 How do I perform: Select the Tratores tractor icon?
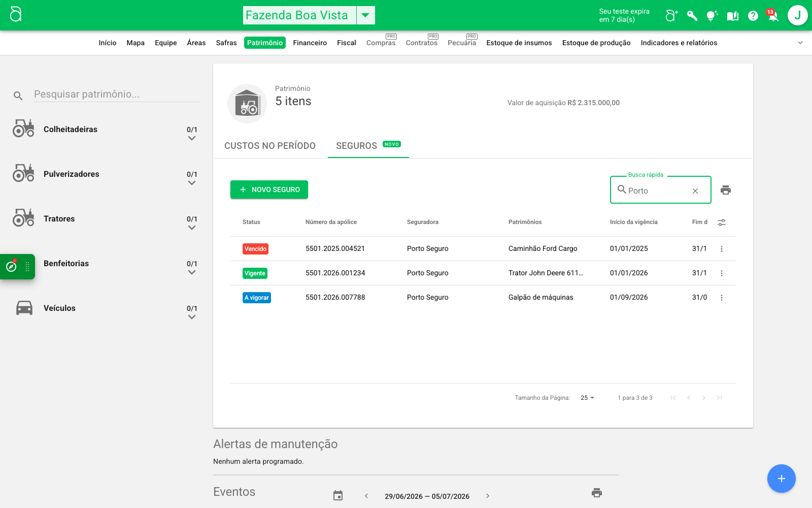pos(23,218)
